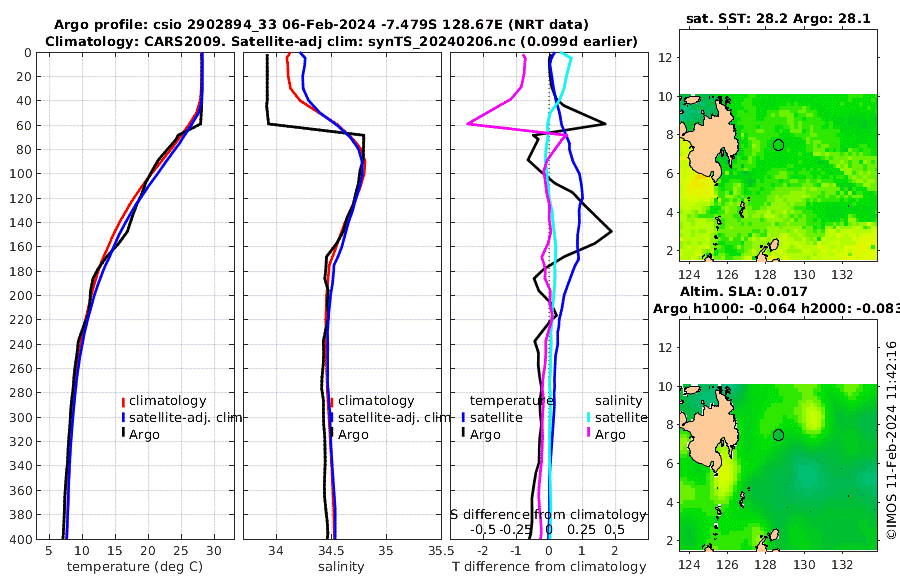Click blue satellite temperature legend marker in difference plot
This screenshot has width=900, height=580.
point(463,417)
